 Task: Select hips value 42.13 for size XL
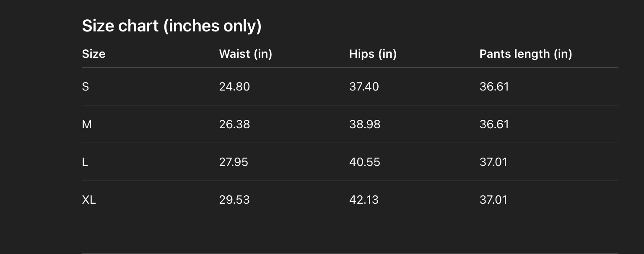(x=364, y=200)
